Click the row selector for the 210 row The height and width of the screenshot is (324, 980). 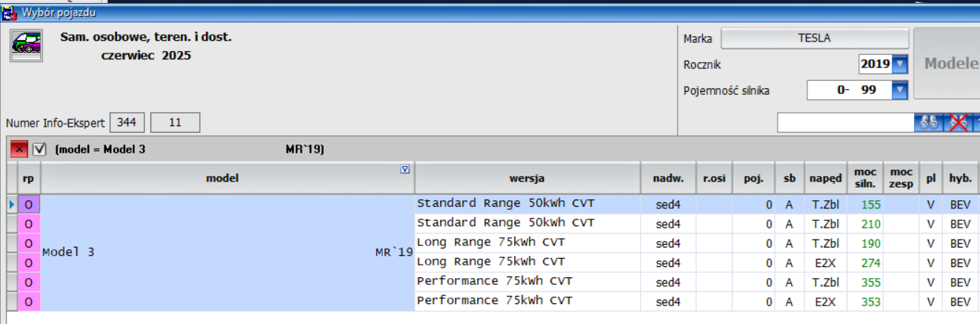coord(11,224)
